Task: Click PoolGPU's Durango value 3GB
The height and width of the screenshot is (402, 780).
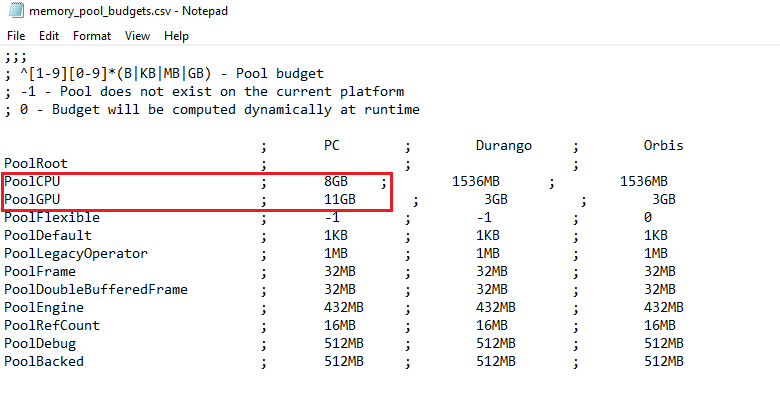Action: 496,199
